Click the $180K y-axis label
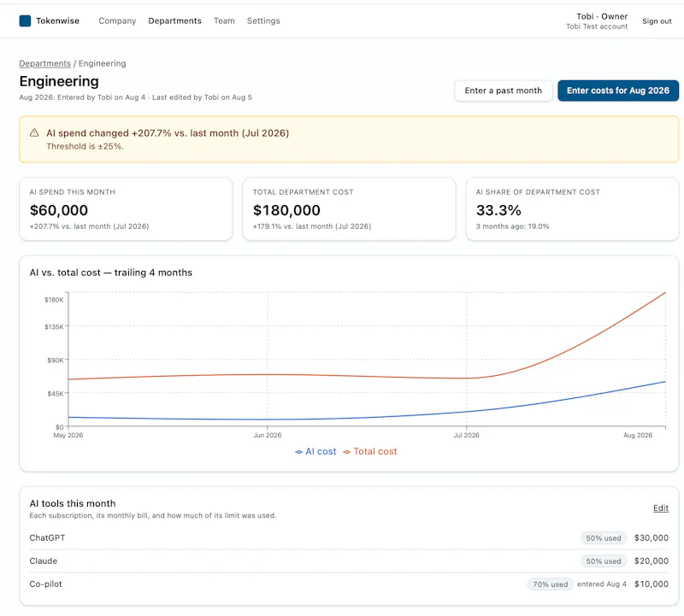This screenshot has height=616, width=684. [54, 300]
